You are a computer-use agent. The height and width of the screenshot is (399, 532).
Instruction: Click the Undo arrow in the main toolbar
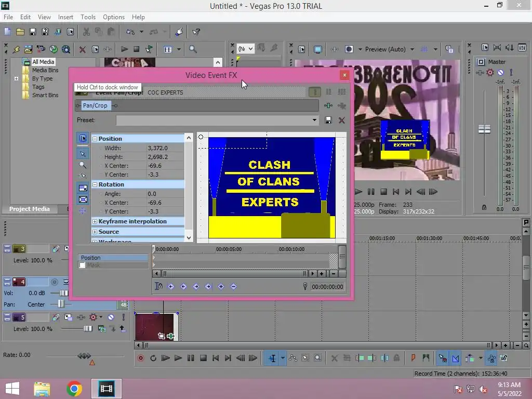130,32
